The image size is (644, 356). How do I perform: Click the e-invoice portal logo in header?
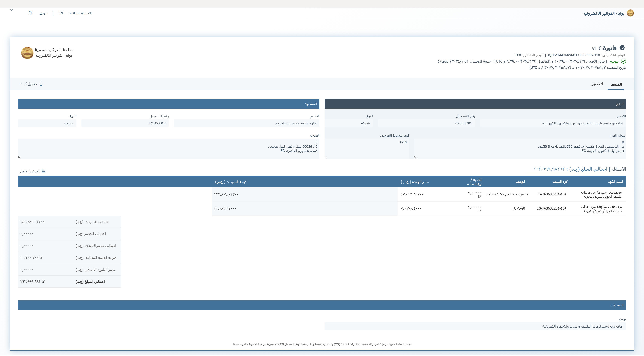pyautogui.click(x=630, y=13)
